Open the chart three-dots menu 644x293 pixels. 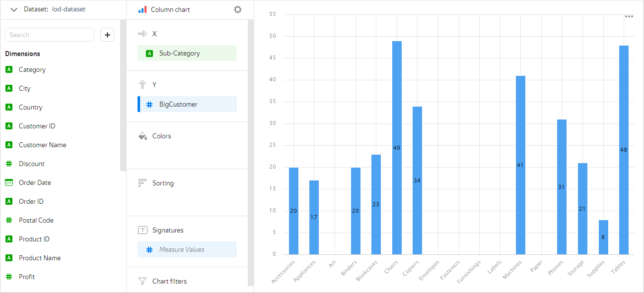tap(629, 16)
